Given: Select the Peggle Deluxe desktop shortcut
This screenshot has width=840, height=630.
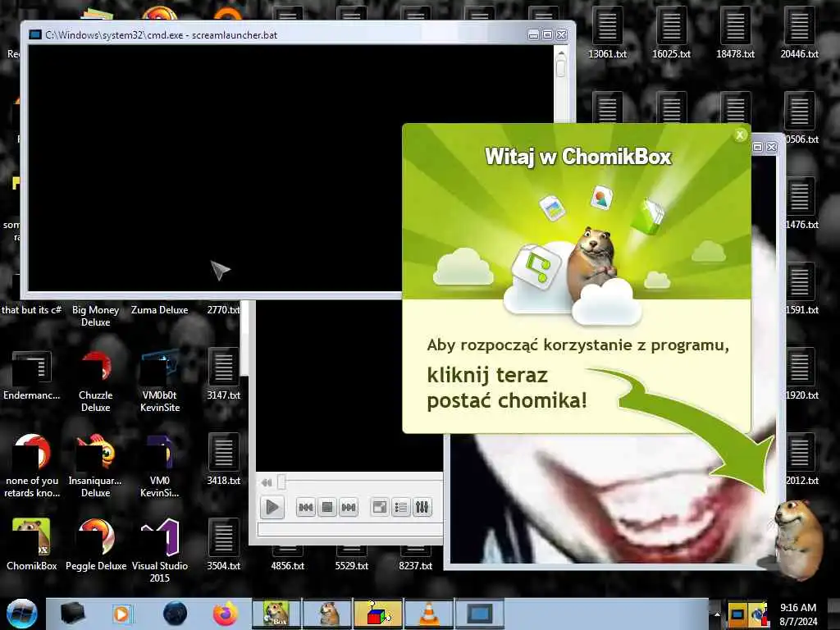Looking at the screenshot, I should [x=96, y=544].
